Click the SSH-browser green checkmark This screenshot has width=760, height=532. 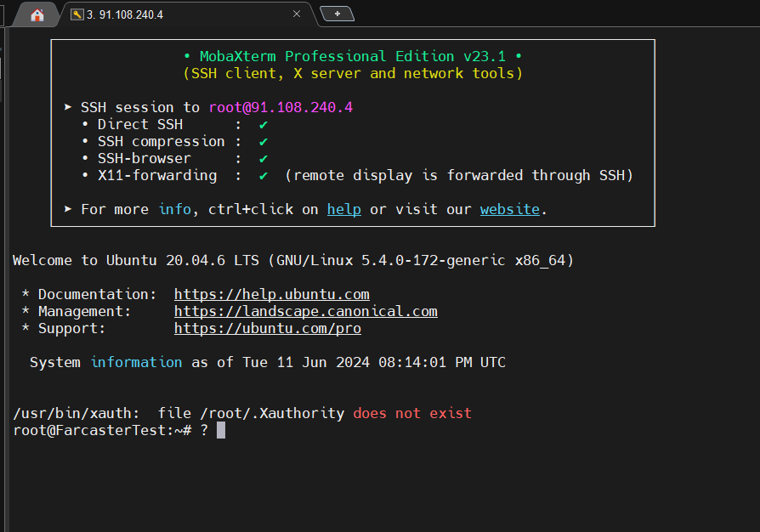[x=264, y=159]
